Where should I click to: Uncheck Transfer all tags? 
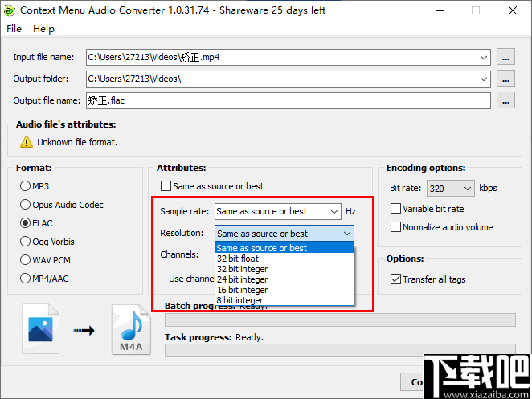395,279
